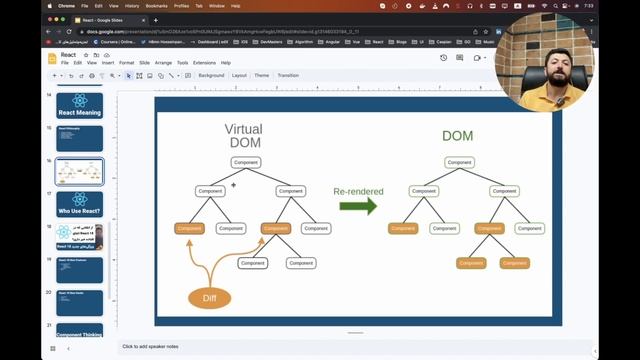The image size is (640, 360).
Task: Print the presentation
Action: (92, 76)
